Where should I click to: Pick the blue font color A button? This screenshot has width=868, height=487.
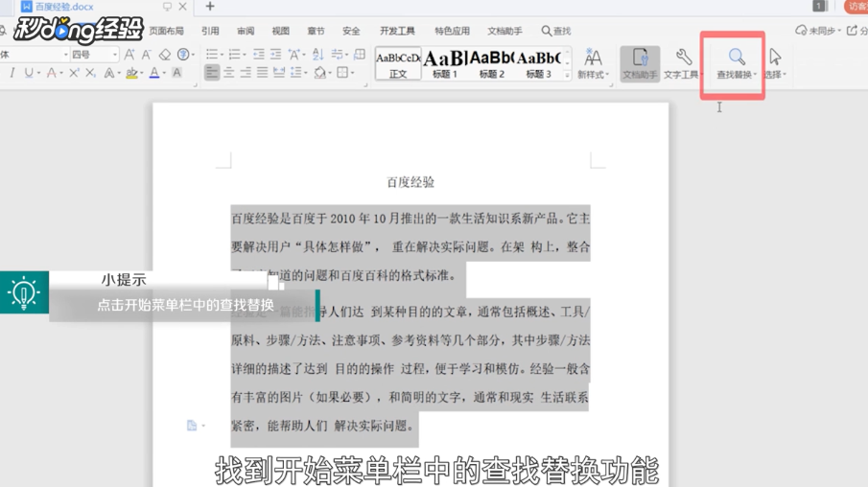pyautogui.click(x=154, y=73)
